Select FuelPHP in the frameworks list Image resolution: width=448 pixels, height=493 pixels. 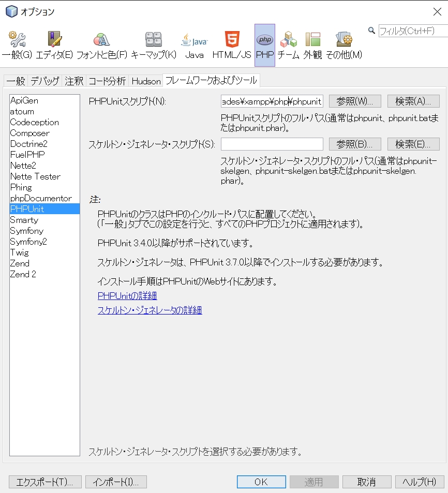point(44,155)
